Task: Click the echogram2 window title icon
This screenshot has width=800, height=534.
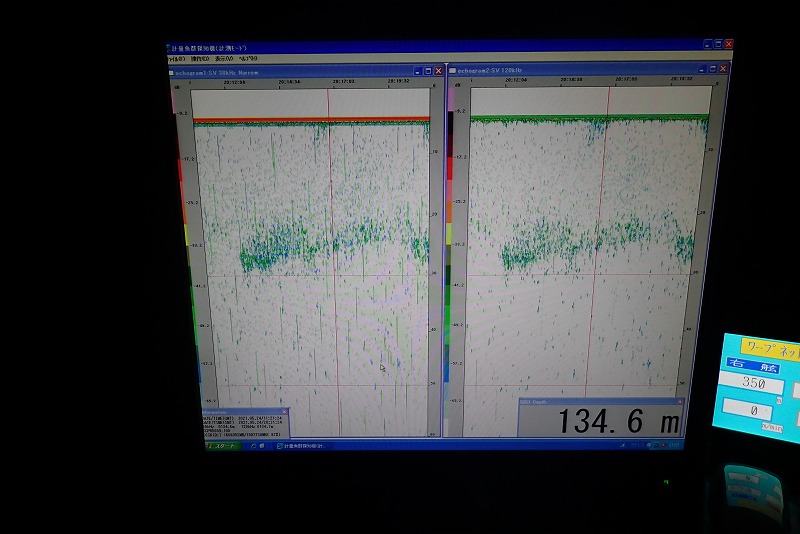Action: 453,71
